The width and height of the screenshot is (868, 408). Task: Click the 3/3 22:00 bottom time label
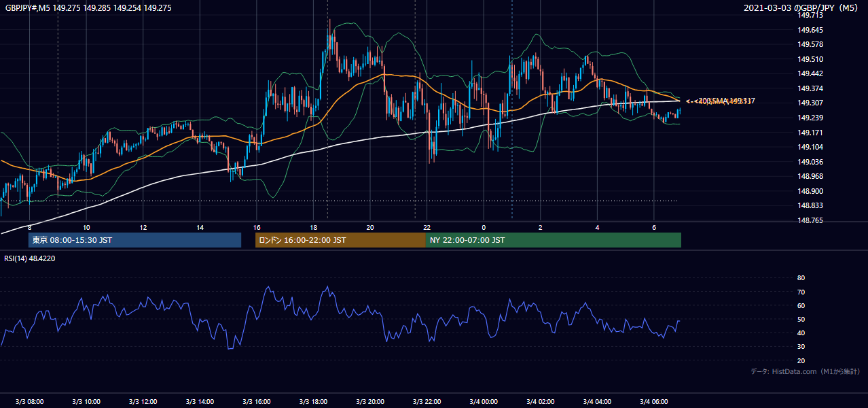[x=427, y=401]
